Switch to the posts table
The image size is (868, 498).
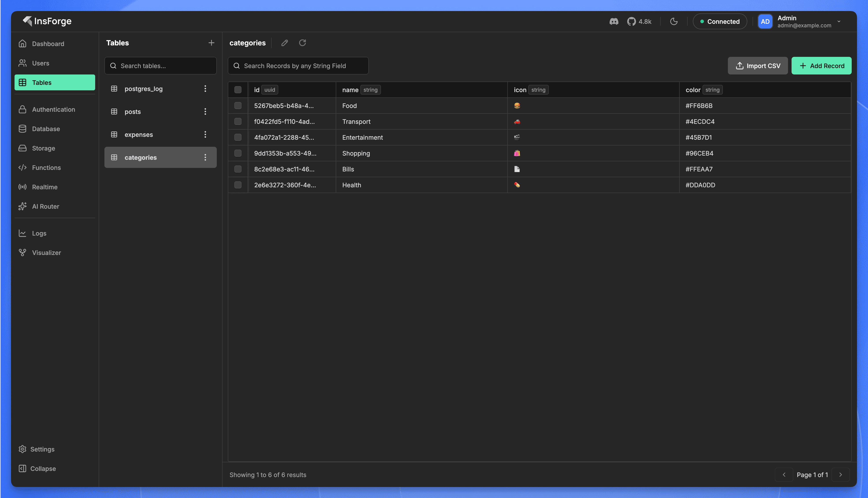click(133, 111)
